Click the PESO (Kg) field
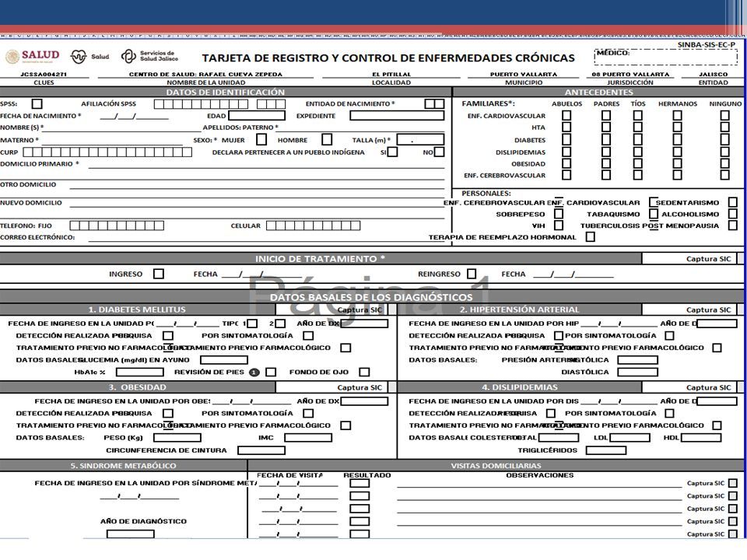The width and height of the screenshot is (747, 560). 177,438
